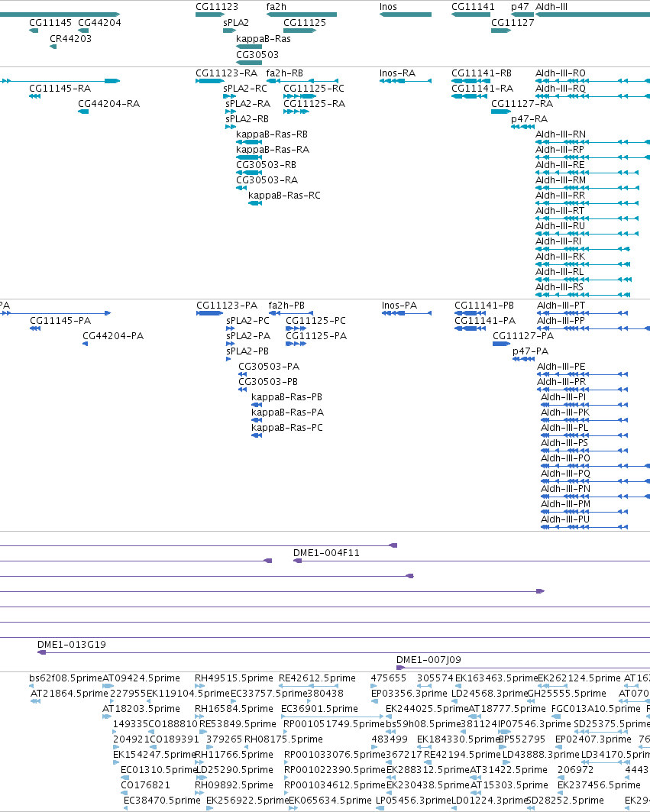Select the Inos gene label in top track
Viewport: 650px width, 812px height.
click(x=388, y=7)
